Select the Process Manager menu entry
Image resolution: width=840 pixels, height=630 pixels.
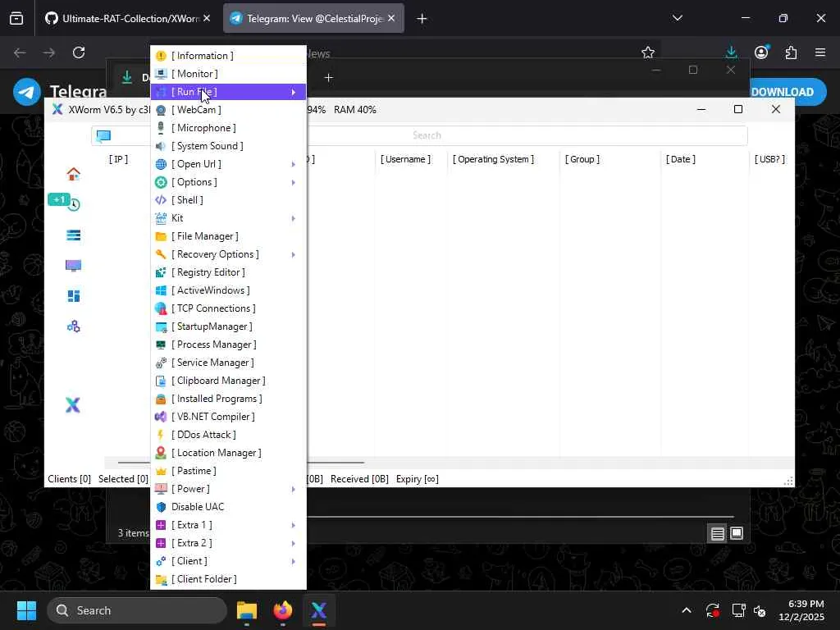coord(229,345)
